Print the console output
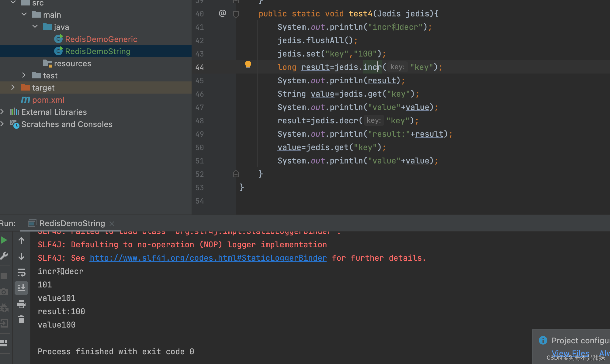610x364 pixels. (x=21, y=304)
